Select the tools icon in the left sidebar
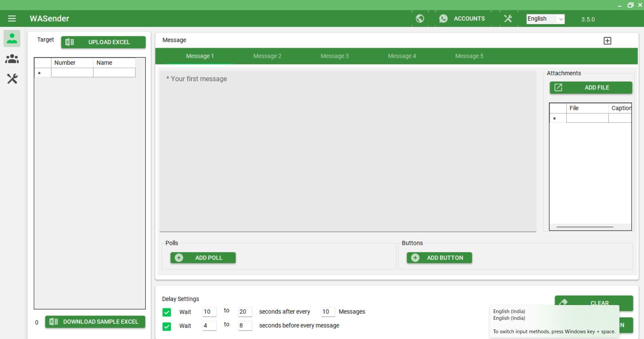The image size is (644, 339). coord(12,79)
